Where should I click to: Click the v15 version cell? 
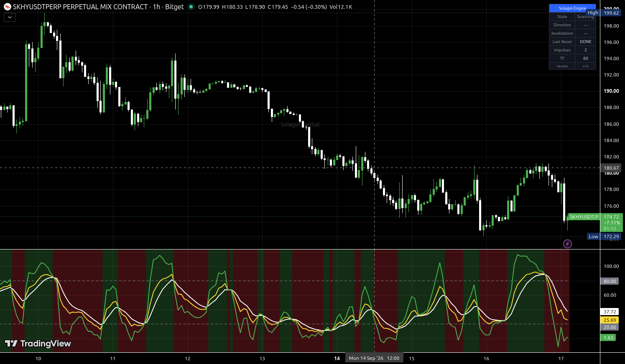point(585,66)
